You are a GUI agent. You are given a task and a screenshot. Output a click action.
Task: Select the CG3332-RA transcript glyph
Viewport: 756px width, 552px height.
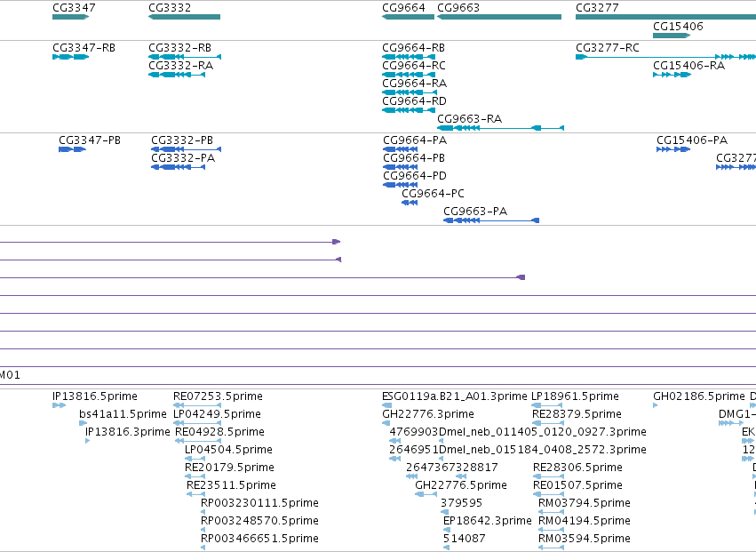(x=177, y=75)
